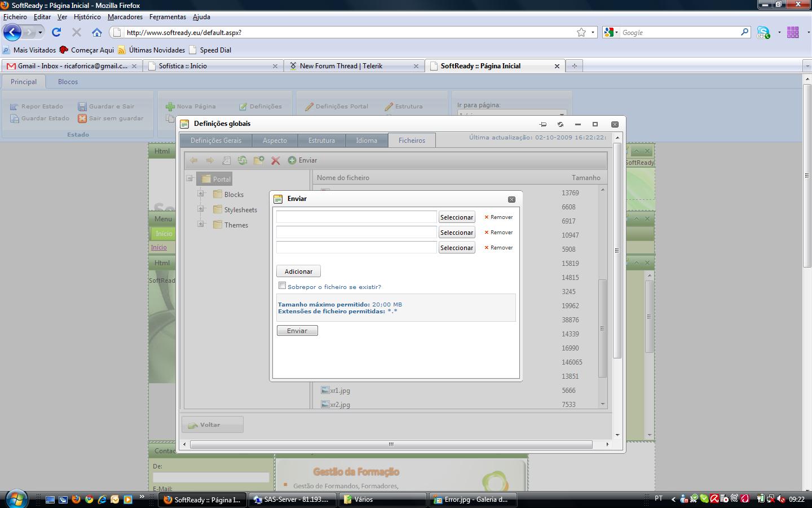Create a new folder in file explorer

(x=259, y=160)
